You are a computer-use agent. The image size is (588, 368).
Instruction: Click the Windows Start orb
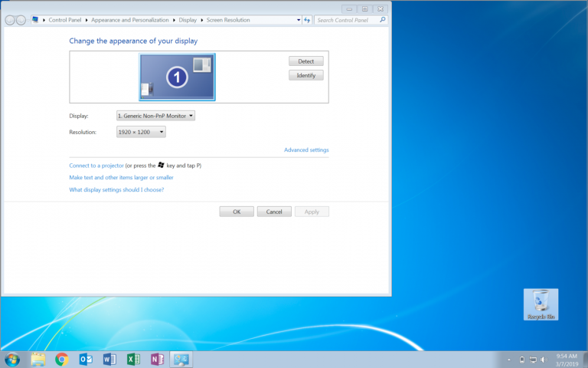[12, 360]
